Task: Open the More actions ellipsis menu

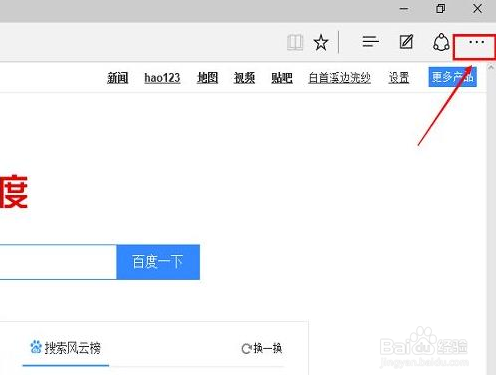Action: click(476, 42)
